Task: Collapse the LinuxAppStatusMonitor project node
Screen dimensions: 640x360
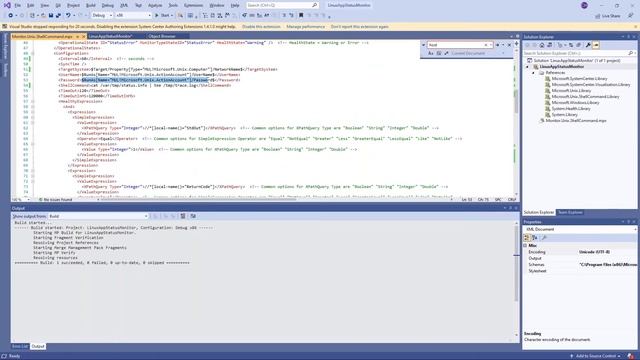Action: pos(527,67)
